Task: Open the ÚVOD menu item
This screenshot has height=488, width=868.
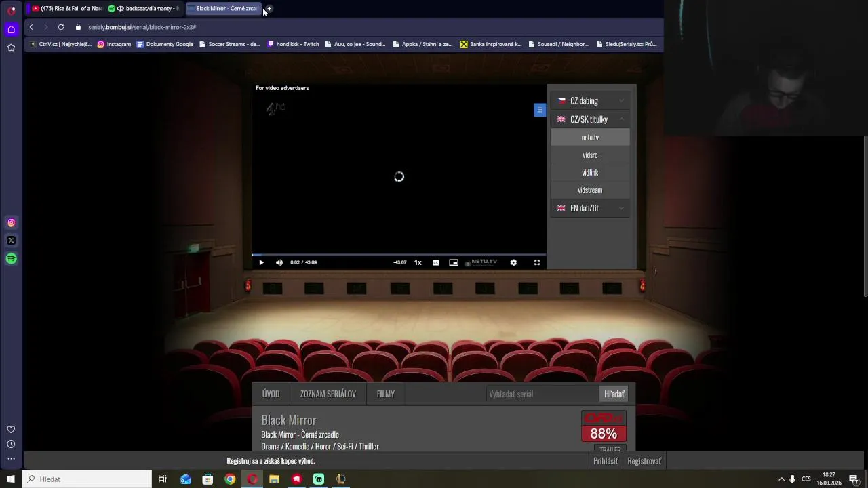Action: pyautogui.click(x=271, y=394)
